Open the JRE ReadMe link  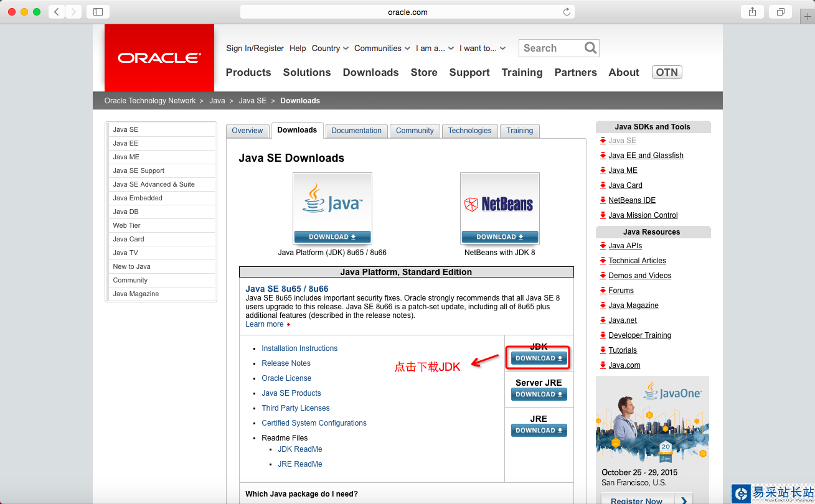click(300, 464)
